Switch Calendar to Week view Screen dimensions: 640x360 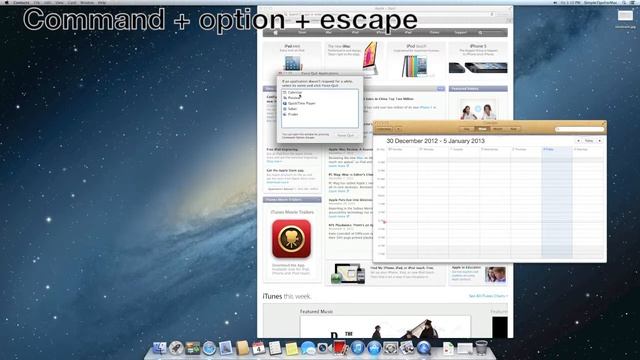pyautogui.click(x=482, y=129)
